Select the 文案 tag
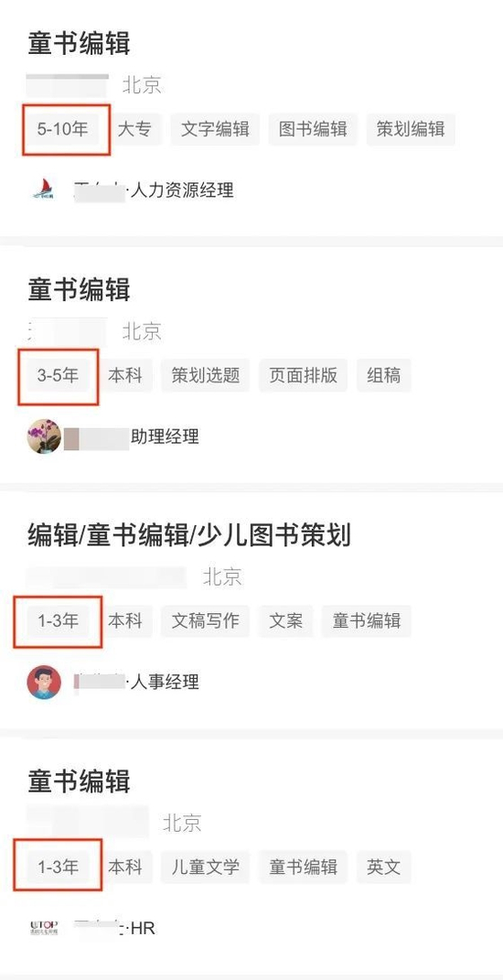 coord(286,621)
